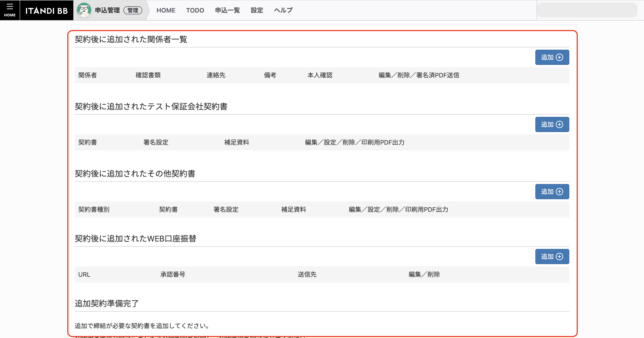Click the 承認番号 column header

pos(172,274)
